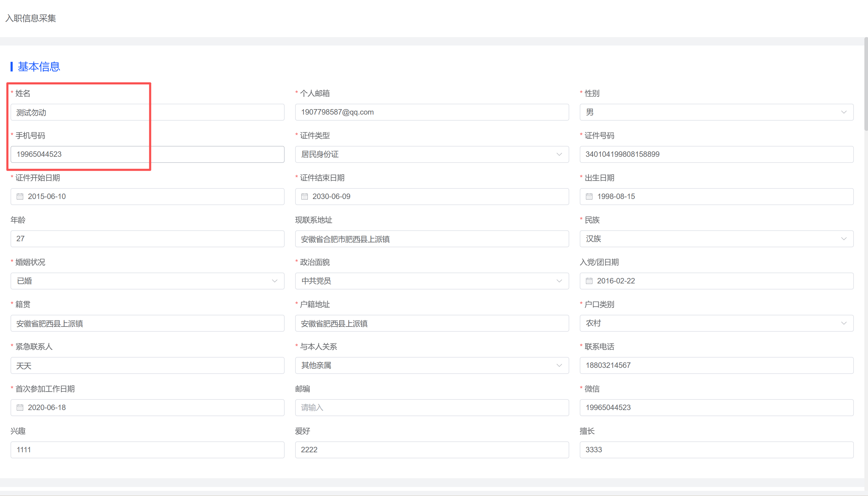
Task: Focus the 手机号码 input field
Action: pos(147,154)
